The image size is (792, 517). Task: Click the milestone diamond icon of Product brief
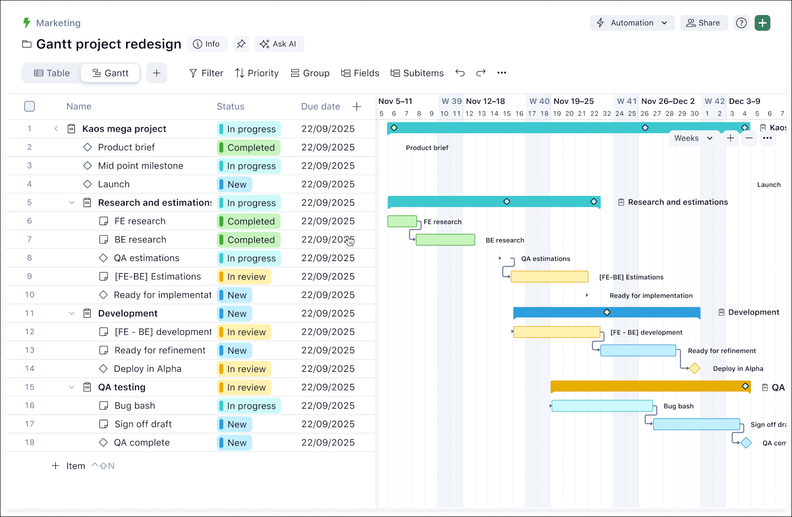[x=87, y=147]
